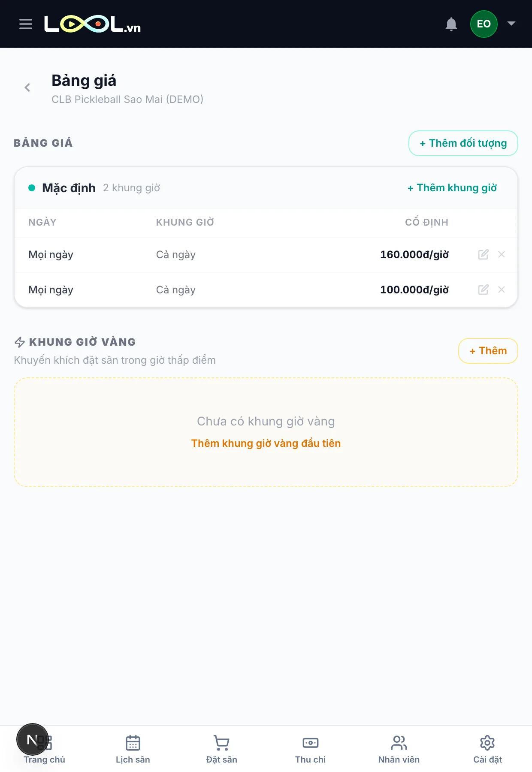Edit the 100.000đ/giờ price row
Screen dimensions: 532x772
[484, 289]
